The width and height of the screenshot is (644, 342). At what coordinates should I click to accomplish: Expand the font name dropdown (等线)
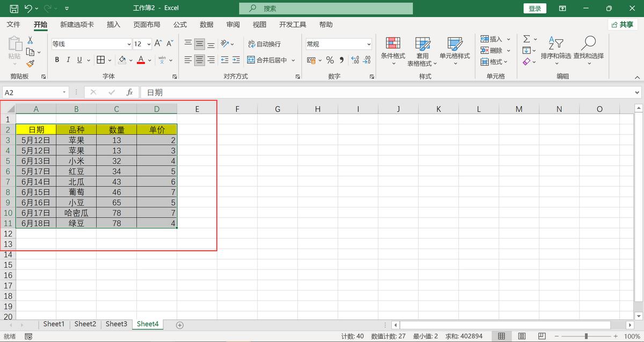(129, 44)
